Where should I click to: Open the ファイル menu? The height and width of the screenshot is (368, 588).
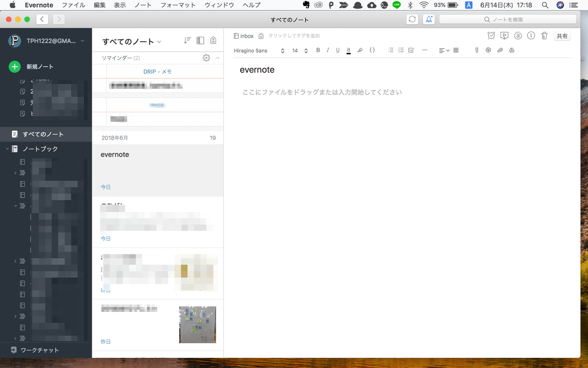(x=73, y=5)
